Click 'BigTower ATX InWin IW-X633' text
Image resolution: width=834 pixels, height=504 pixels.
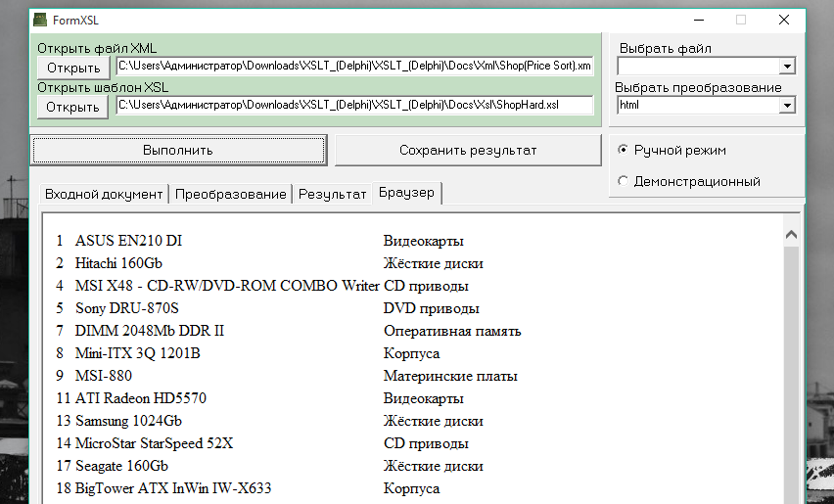[x=173, y=488]
